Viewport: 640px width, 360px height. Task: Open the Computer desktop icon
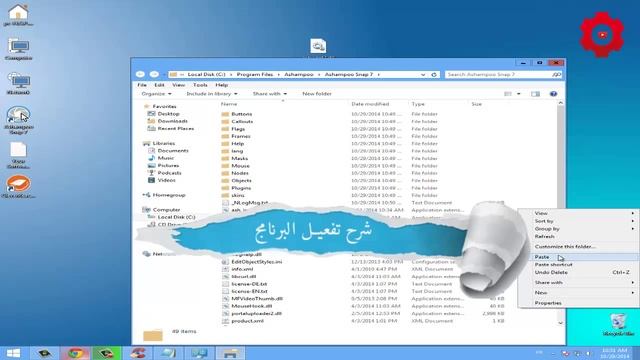click(18, 49)
